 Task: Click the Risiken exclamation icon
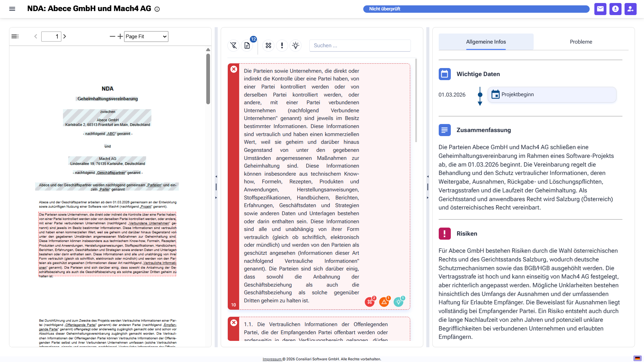pos(444,234)
